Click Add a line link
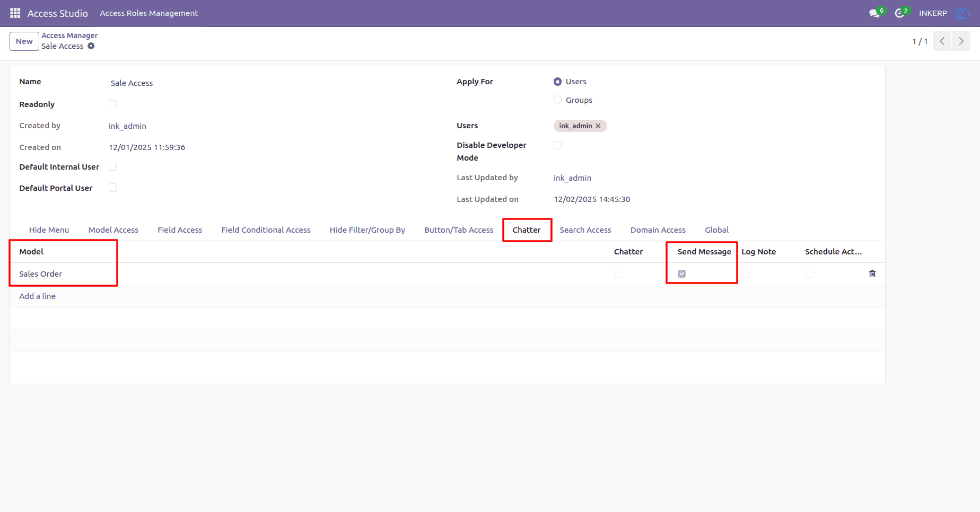The width and height of the screenshot is (980, 512). (x=38, y=296)
